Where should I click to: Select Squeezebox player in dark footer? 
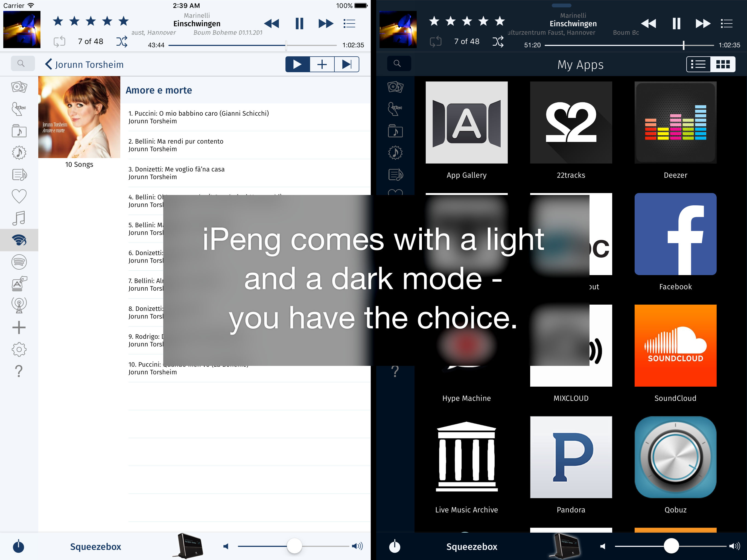pos(472,547)
